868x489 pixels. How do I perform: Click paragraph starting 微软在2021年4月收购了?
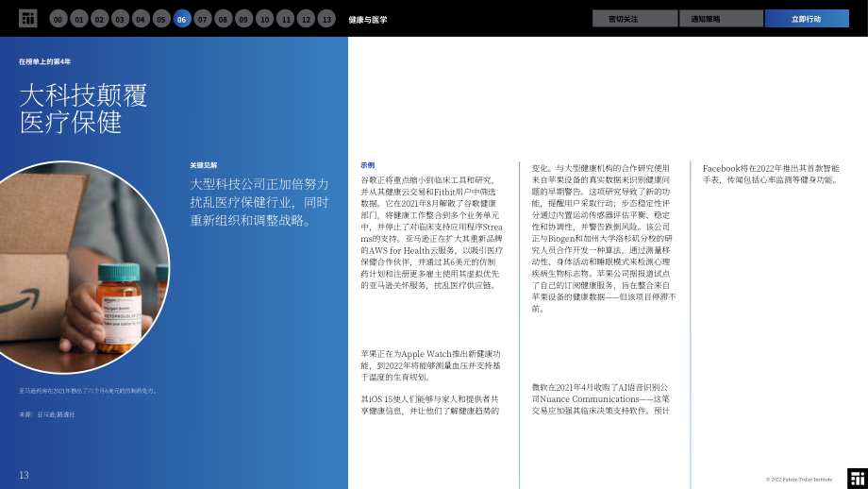(601, 398)
